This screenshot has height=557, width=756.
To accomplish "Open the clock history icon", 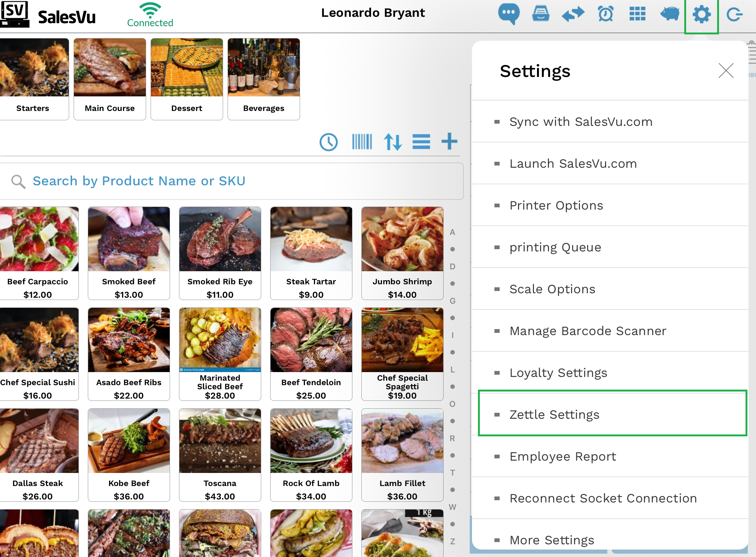I will [328, 142].
